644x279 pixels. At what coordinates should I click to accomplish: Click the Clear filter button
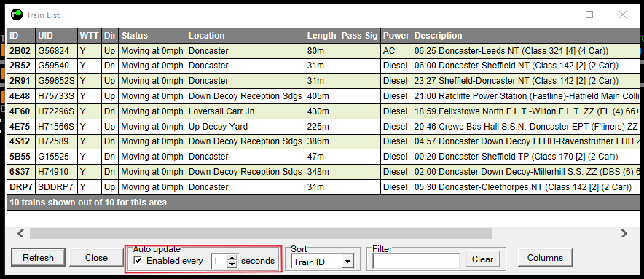tap(482, 259)
